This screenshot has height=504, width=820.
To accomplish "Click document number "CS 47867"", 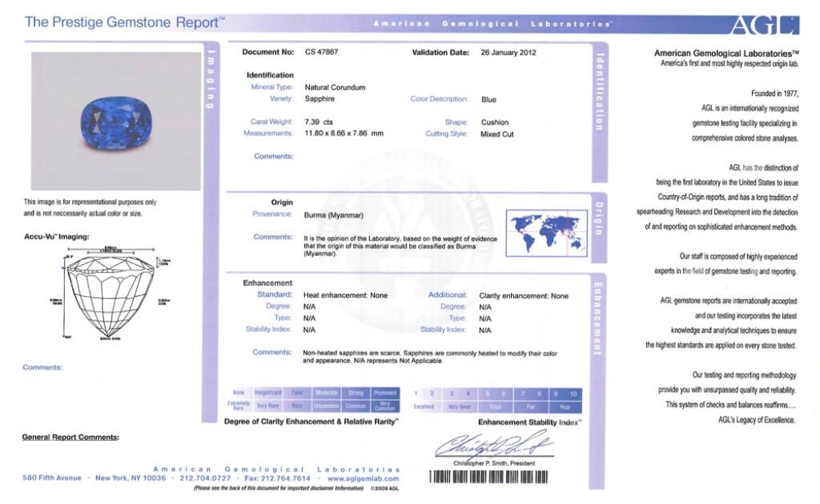I will (x=322, y=52).
